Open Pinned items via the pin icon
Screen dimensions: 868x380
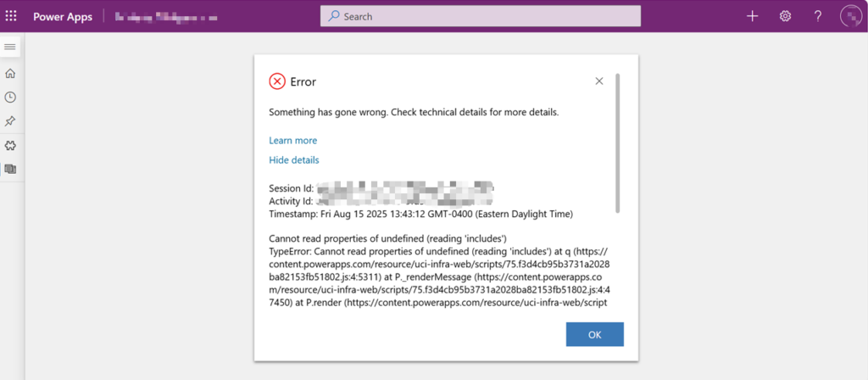click(10, 121)
